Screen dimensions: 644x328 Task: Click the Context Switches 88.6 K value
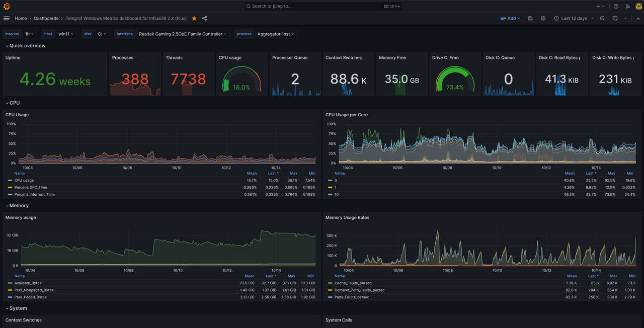(x=348, y=79)
